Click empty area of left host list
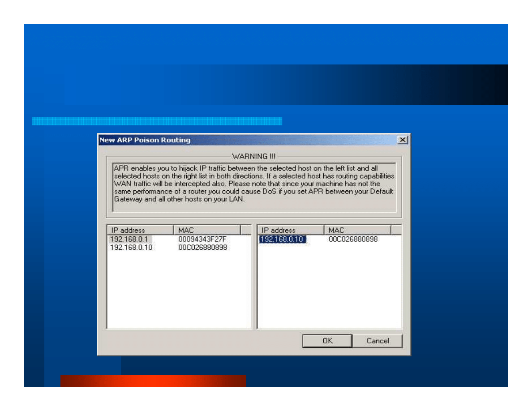 coord(179,291)
